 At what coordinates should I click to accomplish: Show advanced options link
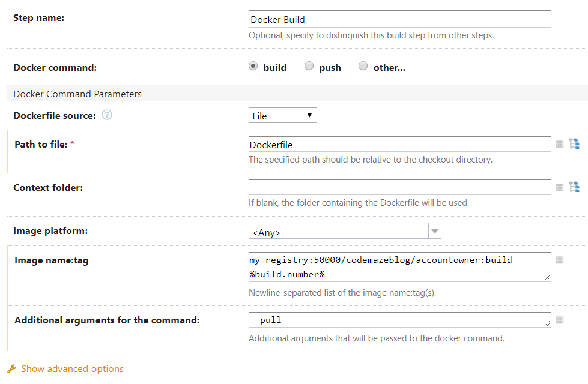[x=72, y=369]
